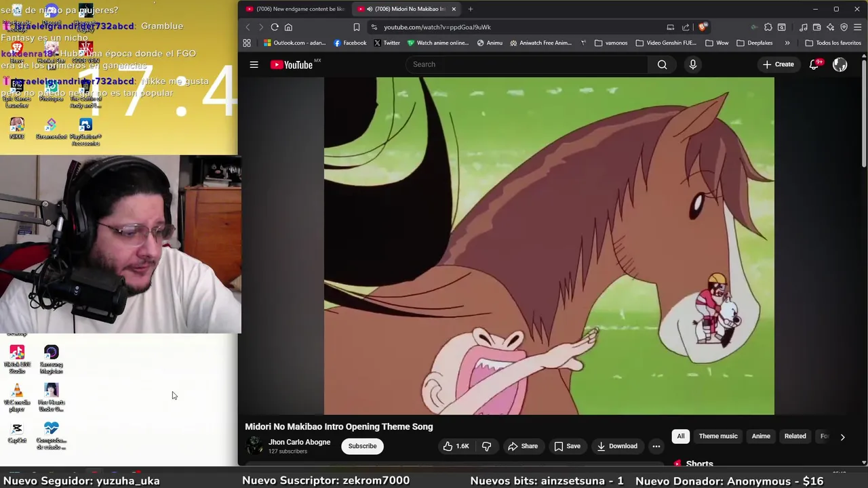This screenshot has width=868, height=488.
Task: Select the 'Related' filter chip
Action: [795, 436]
